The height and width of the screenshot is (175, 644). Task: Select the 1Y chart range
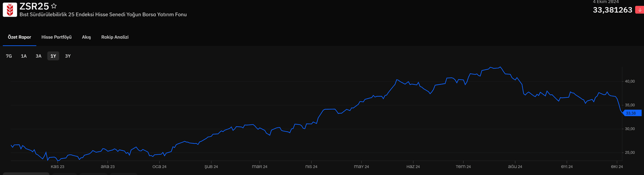tap(53, 56)
